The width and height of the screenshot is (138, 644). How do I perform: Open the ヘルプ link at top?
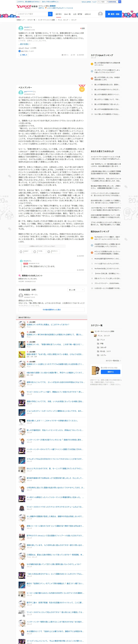pos(94,2)
